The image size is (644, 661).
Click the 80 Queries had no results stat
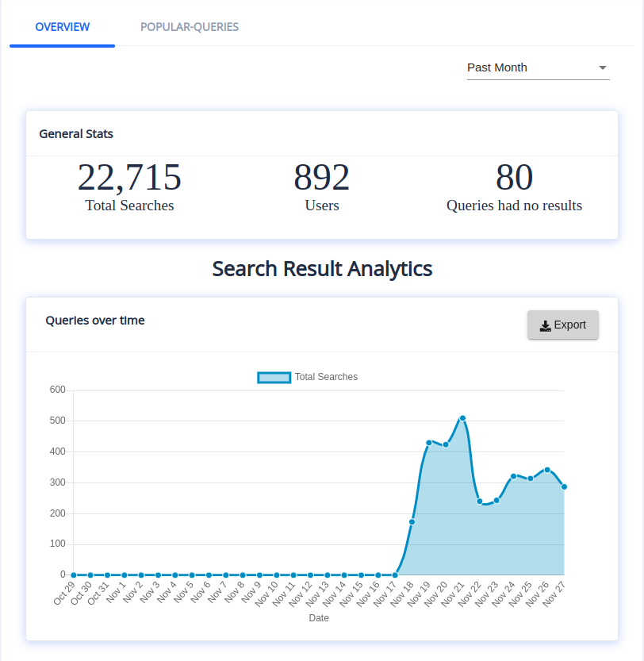(514, 178)
